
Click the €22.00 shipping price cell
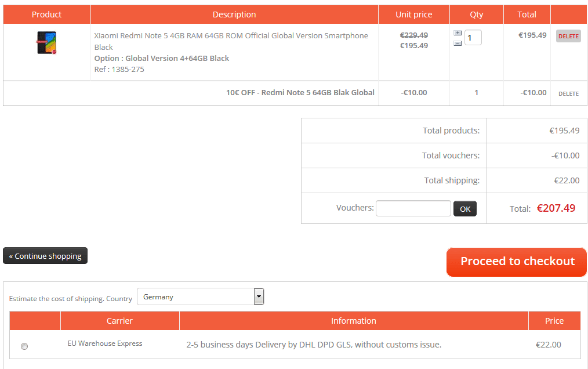tap(548, 345)
